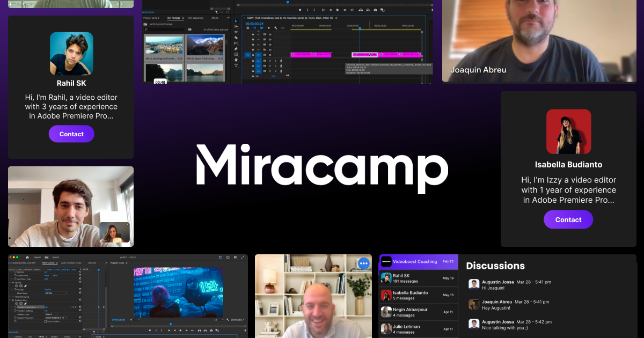Solo audio track A1
Image resolution: width=644 pixels, height=338 pixels.
click(x=276, y=61)
